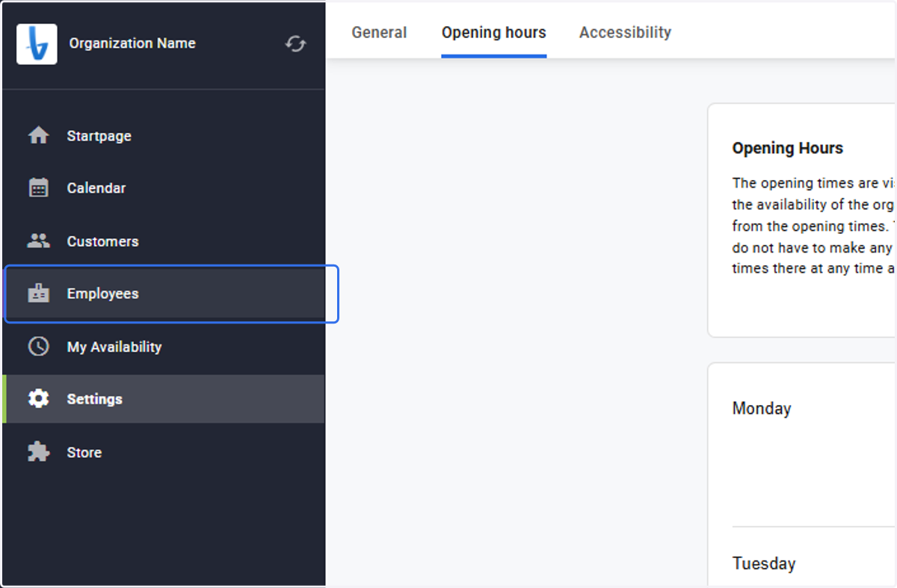Click the sync refresh icon
Image resolution: width=897 pixels, height=588 pixels.
[295, 44]
